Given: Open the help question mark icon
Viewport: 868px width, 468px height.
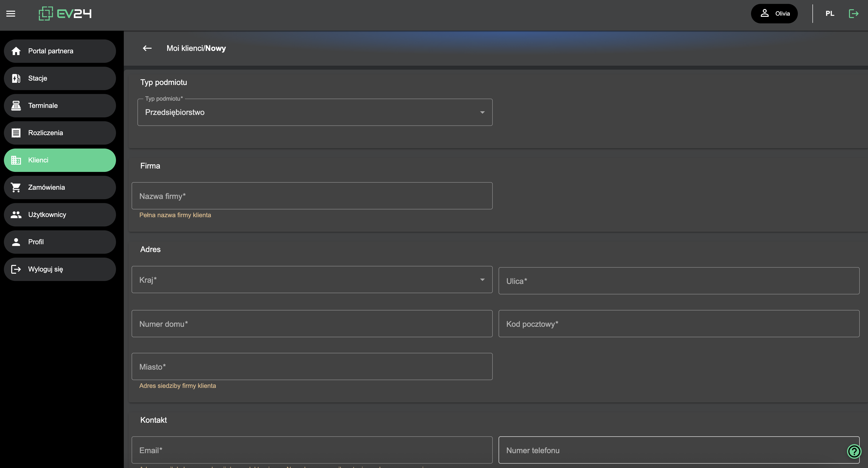Looking at the screenshot, I should [854, 451].
